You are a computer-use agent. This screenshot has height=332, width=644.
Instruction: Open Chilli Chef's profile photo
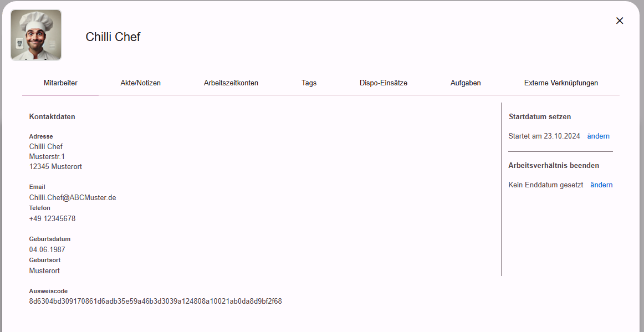pyautogui.click(x=36, y=35)
